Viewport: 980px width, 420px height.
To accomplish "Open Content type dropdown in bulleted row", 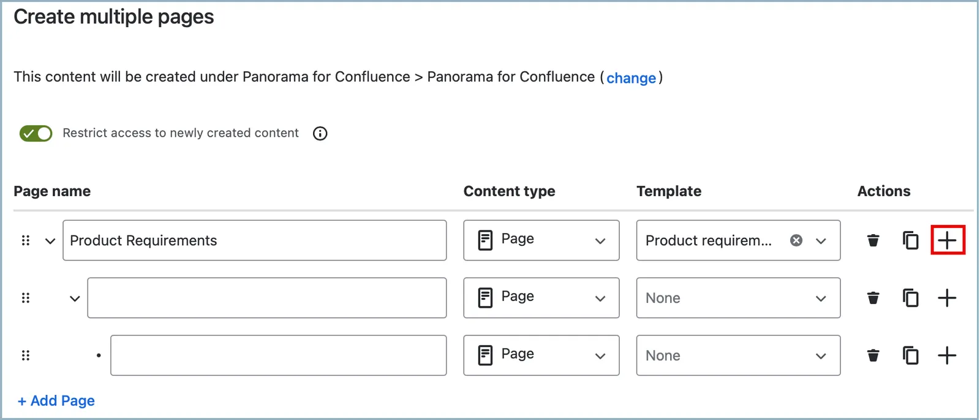I will (x=541, y=356).
